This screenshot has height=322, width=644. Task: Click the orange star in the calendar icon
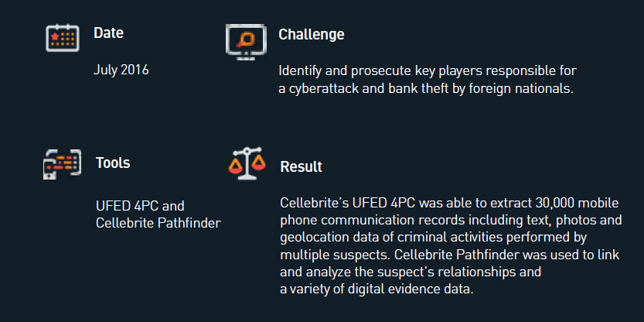[55, 36]
